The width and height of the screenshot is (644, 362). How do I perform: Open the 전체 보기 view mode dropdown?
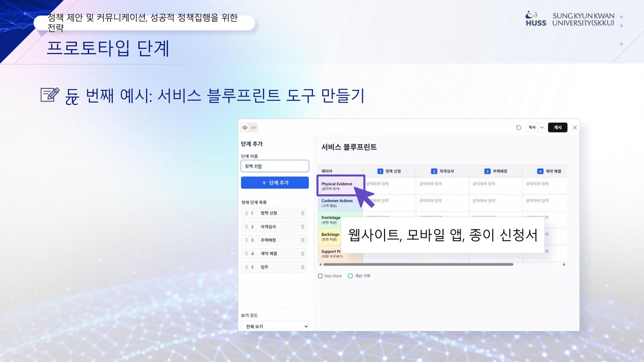click(275, 326)
